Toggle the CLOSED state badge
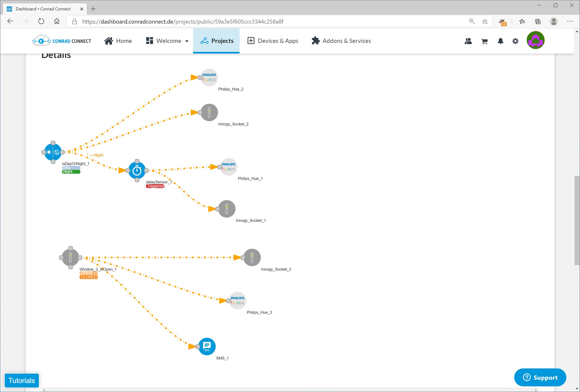The height and width of the screenshot is (392, 580). 89,277
